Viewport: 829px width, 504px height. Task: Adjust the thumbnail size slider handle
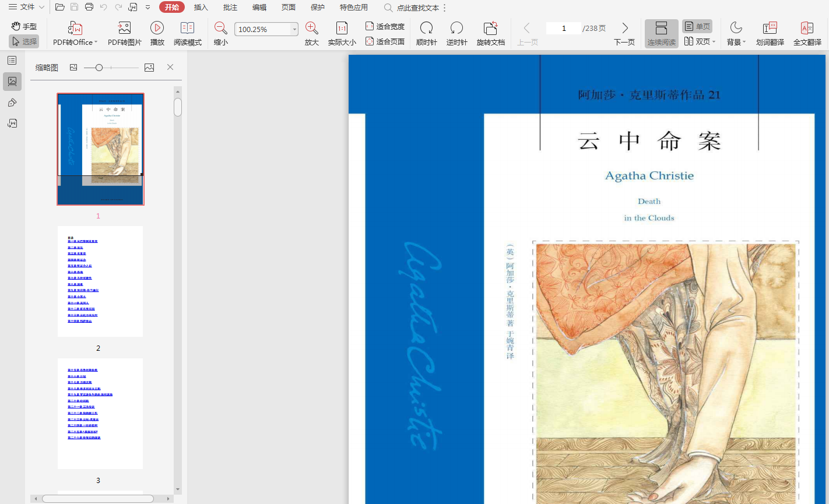tap(99, 68)
